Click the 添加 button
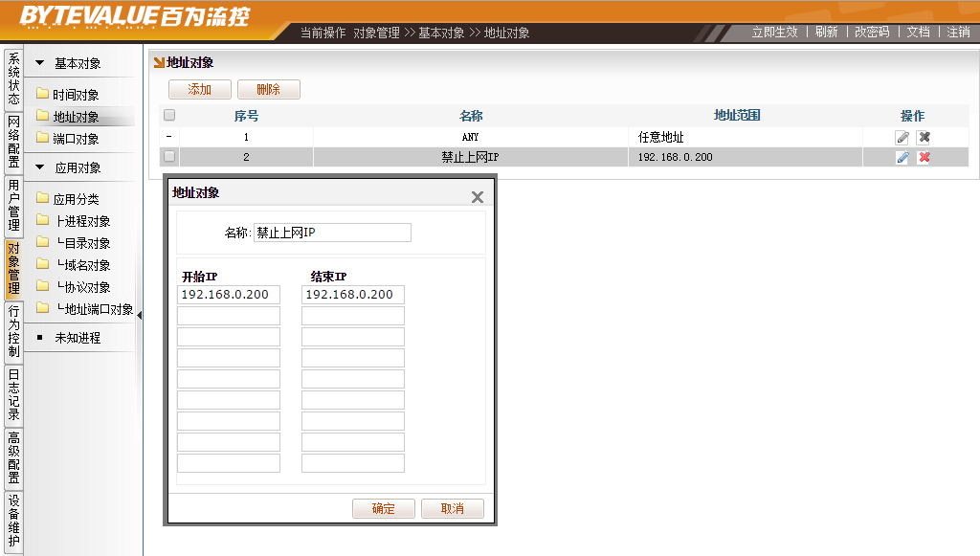The height and width of the screenshot is (556, 980). 199,89
